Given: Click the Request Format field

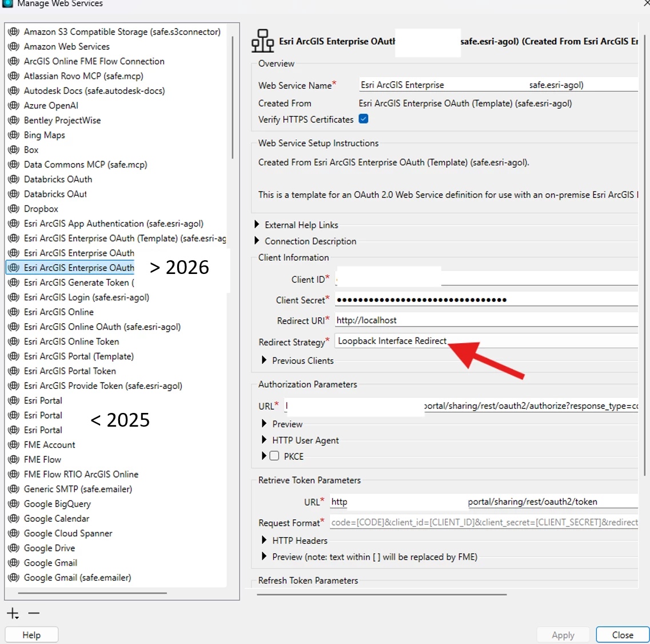Looking at the screenshot, I should [x=483, y=522].
